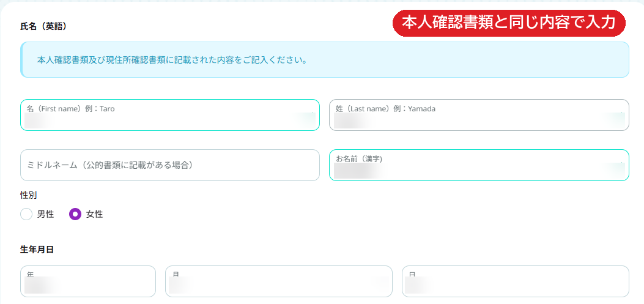
Task: Click the Last name input field
Action: pyautogui.click(x=479, y=115)
